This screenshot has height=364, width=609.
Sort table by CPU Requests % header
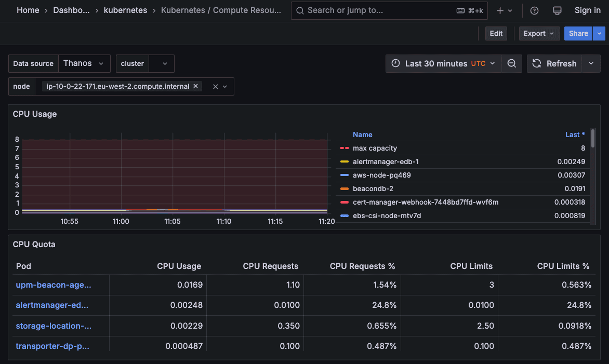pyautogui.click(x=362, y=266)
